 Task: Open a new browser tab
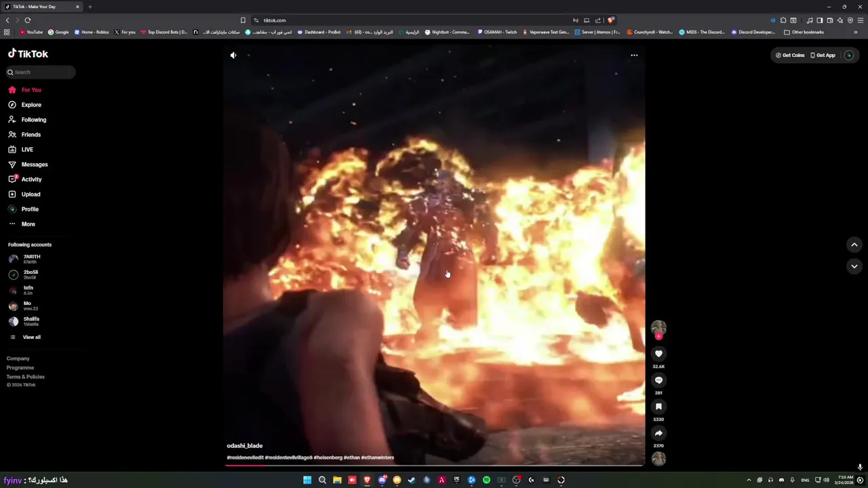click(x=90, y=7)
